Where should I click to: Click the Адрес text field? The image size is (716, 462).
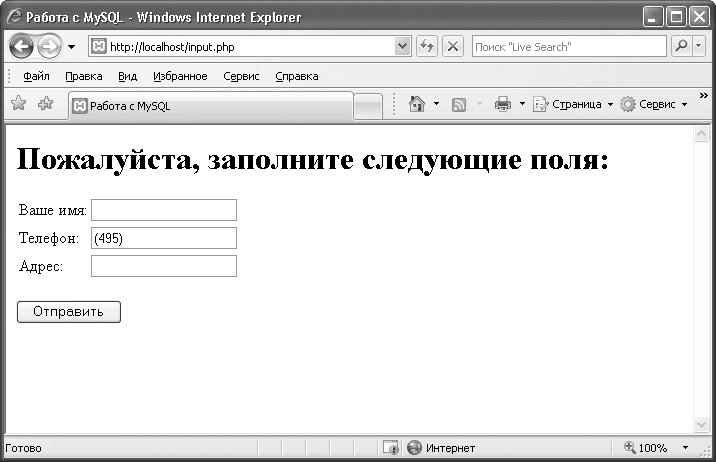pos(164,266)
